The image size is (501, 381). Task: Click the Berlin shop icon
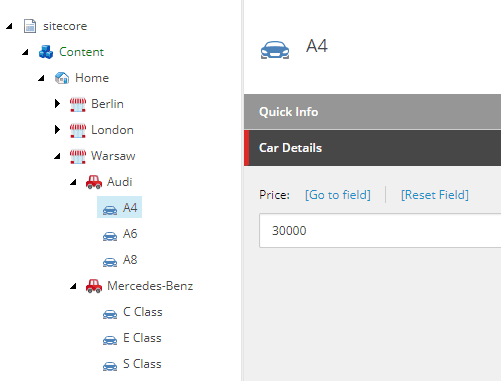78,104
